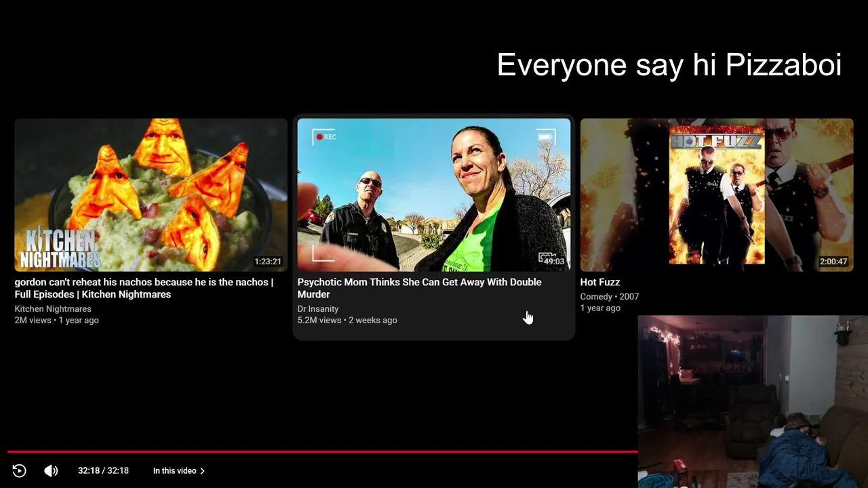Open the Dr Insanity channel name
The width and height of the screenshot is (868, 488).
coord(318,308)
